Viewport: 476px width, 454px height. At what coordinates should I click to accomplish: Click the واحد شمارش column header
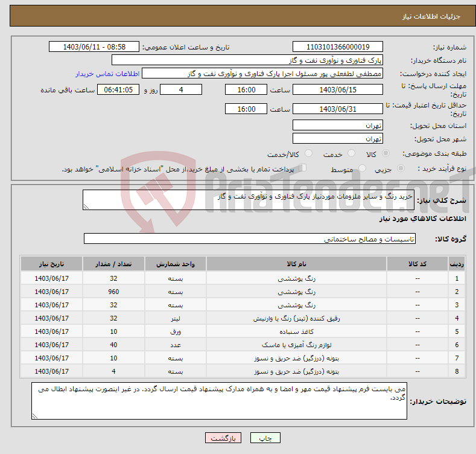pos(176,264)
